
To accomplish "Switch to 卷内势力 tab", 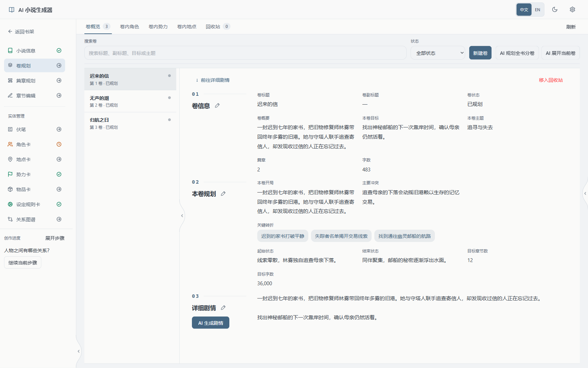I will point(158,27).
